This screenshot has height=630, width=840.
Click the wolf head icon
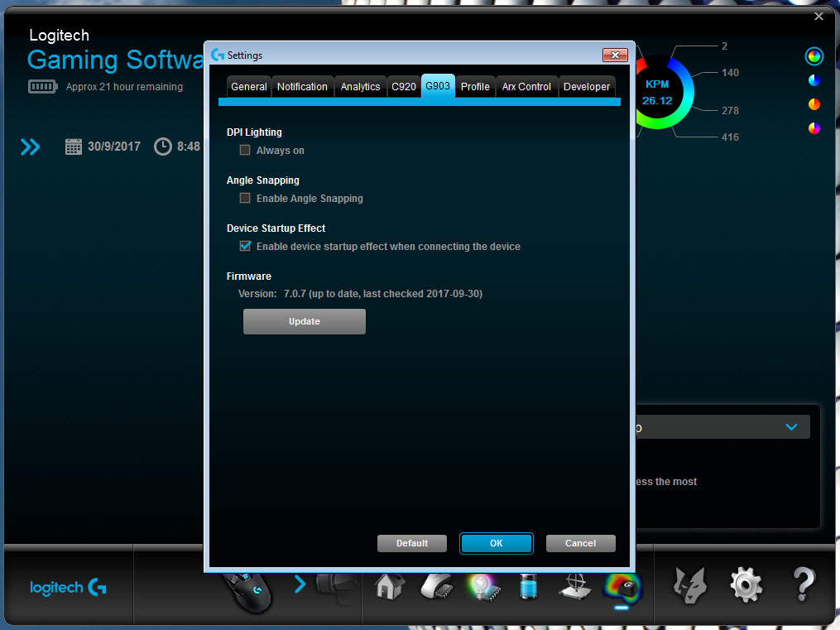[690, 585]
